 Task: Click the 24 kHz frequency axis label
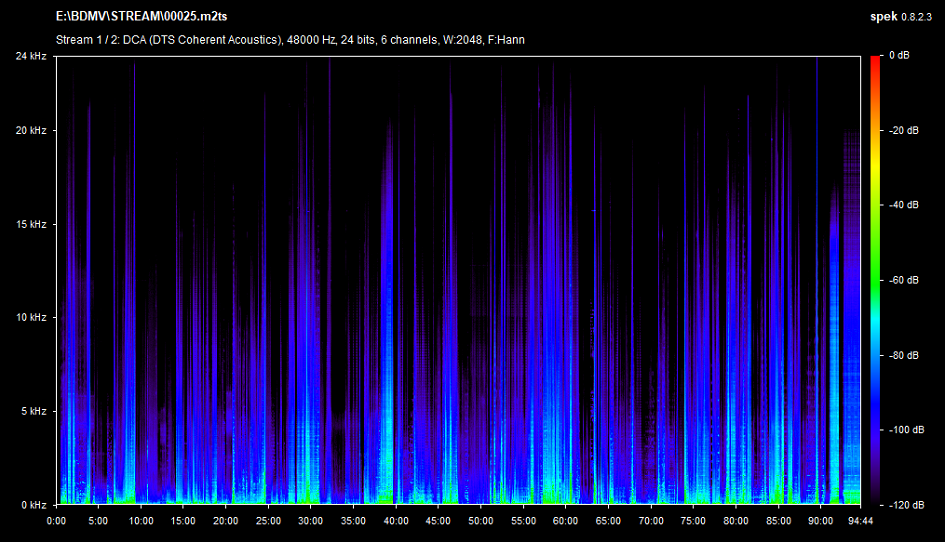pos(30,57)
